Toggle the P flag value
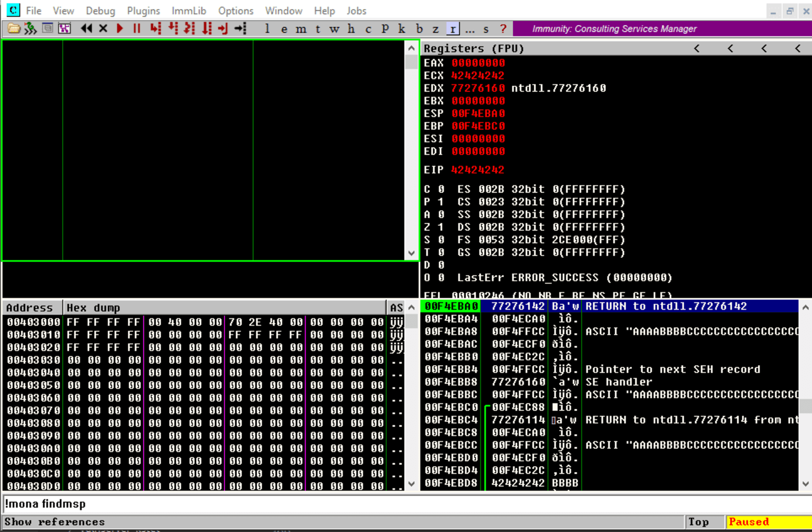Image resolution: width=812 pixels, height=532 pixels. (x=441, y=202)
